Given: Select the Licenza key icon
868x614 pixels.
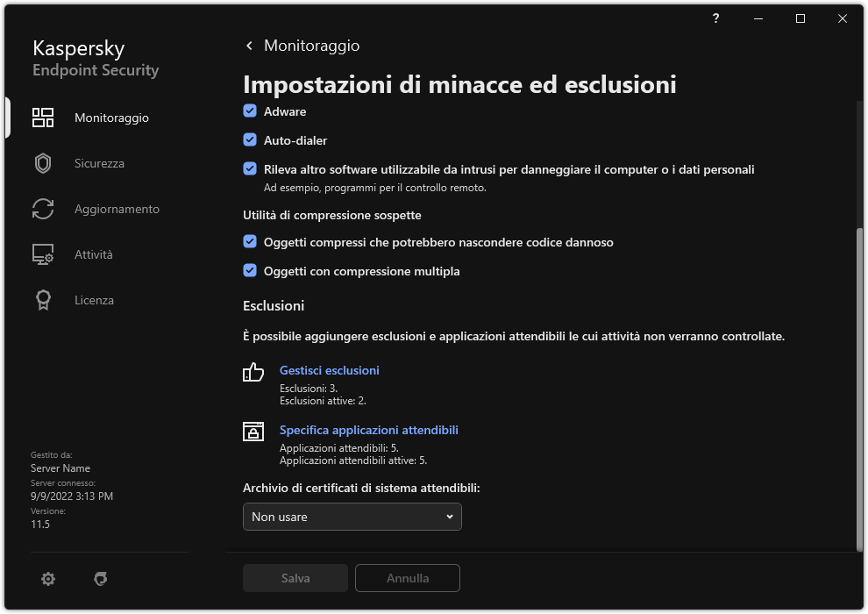Looking at the screenshot, I should pos(42,299).
